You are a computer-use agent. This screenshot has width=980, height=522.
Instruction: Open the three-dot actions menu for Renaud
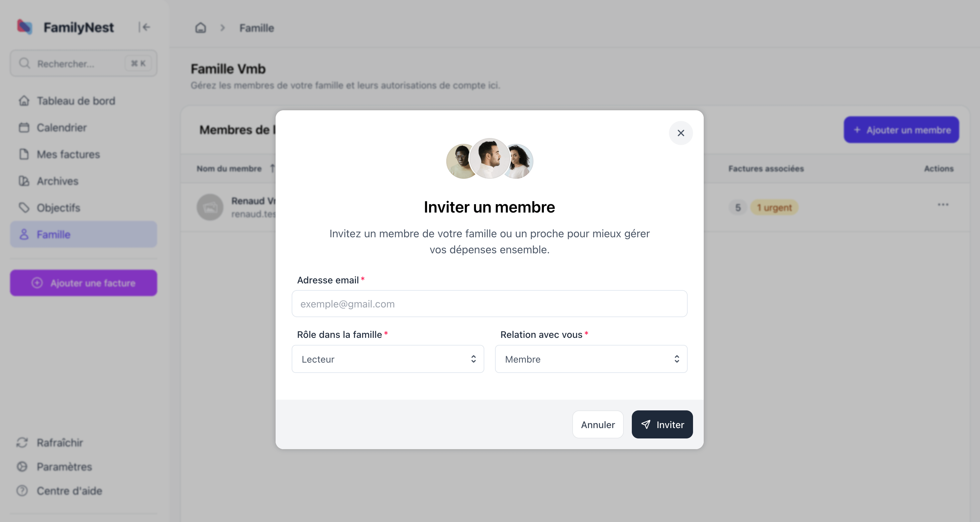point(943,205)
